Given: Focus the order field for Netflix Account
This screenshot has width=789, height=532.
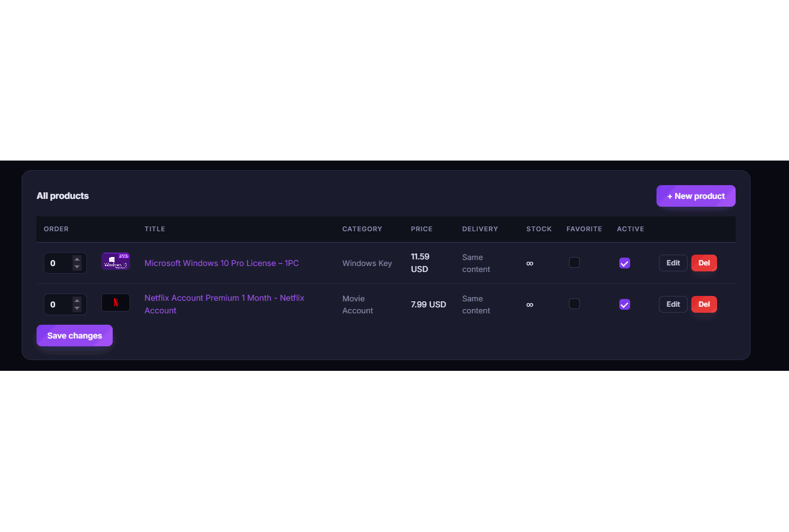Looking at the screenshot, I should click(65, 304).
